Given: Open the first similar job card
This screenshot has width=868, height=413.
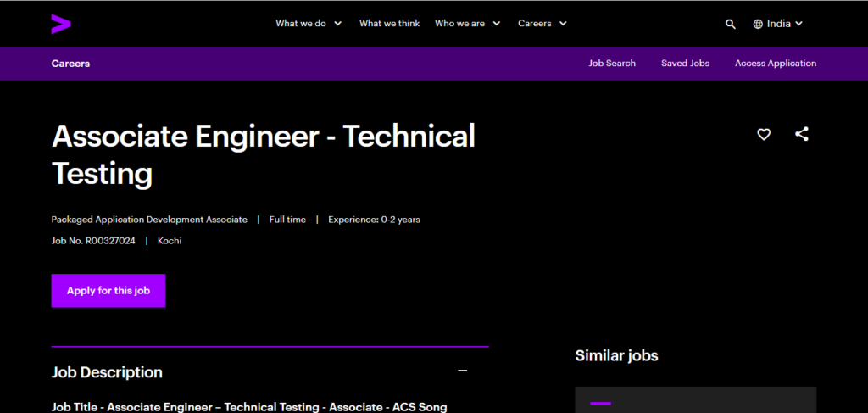Looking at the screenshot, I should 695,399.
